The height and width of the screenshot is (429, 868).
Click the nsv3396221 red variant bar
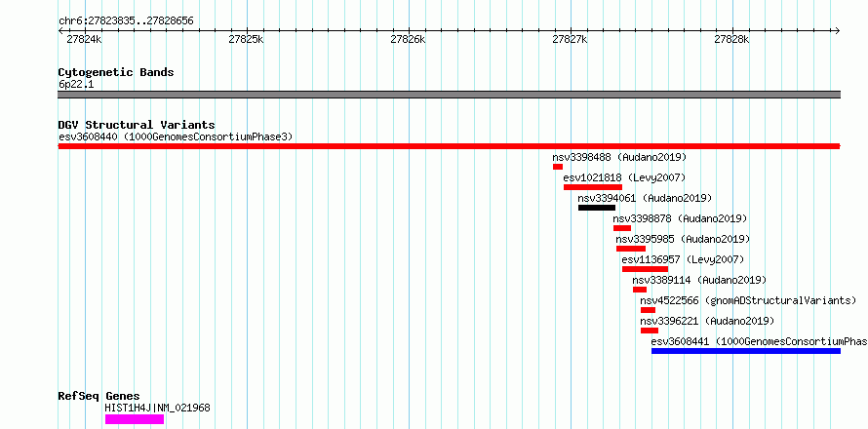pyautogui.click(x=650, y=331)
